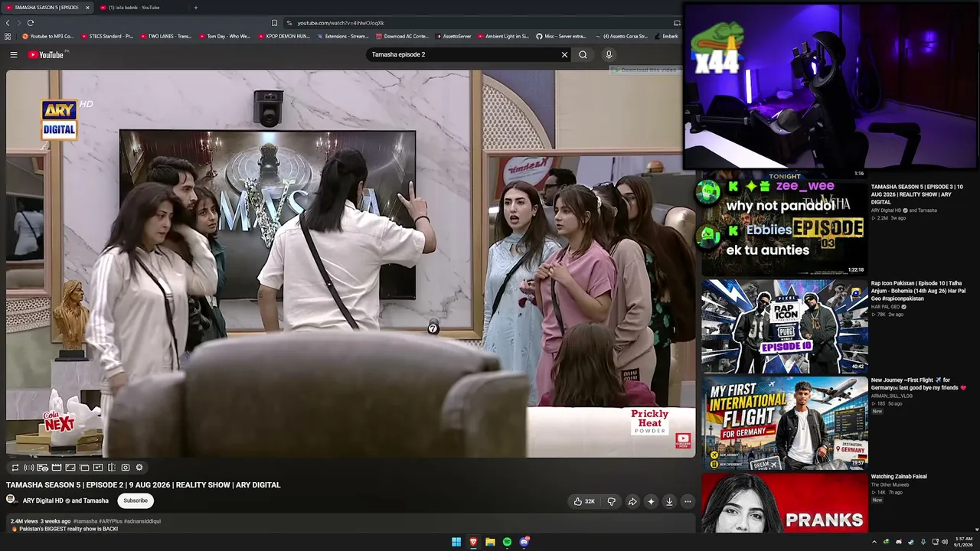Click the ARY Digital HD channel avatar
Viewport: 980px width, 551px height.
(11, 500)
